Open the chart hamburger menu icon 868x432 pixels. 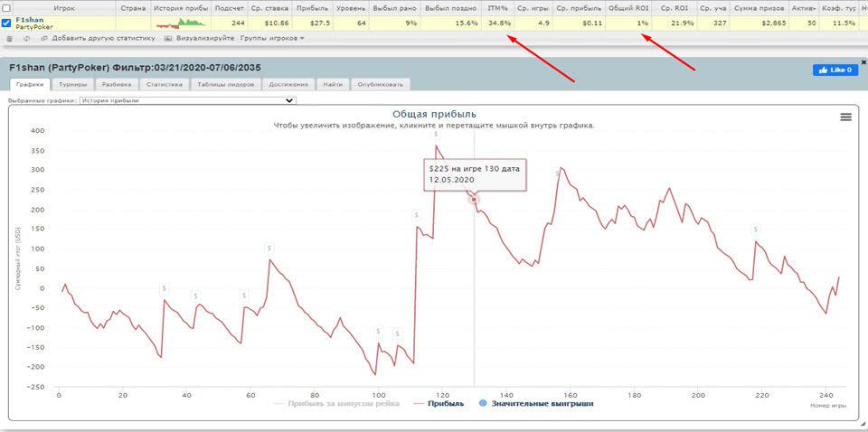pos(845,117)
